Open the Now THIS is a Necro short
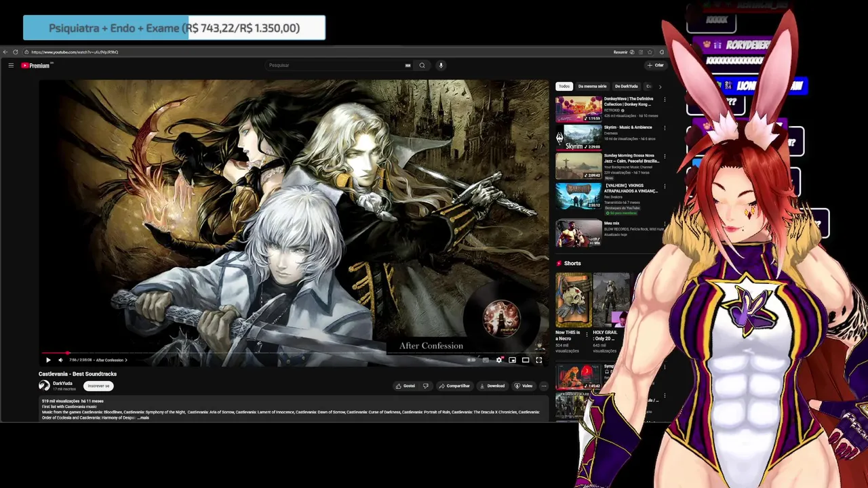The width and height of the screenshot is (868, 488). pyautogui.click(x=573, y=300)
